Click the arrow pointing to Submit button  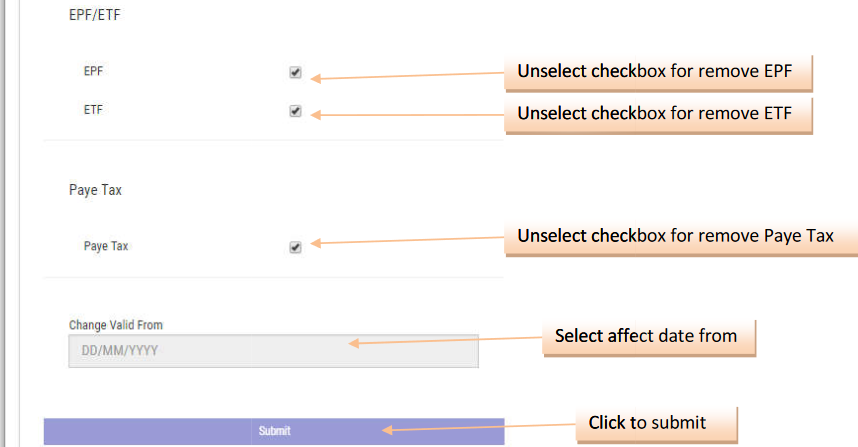480,428
